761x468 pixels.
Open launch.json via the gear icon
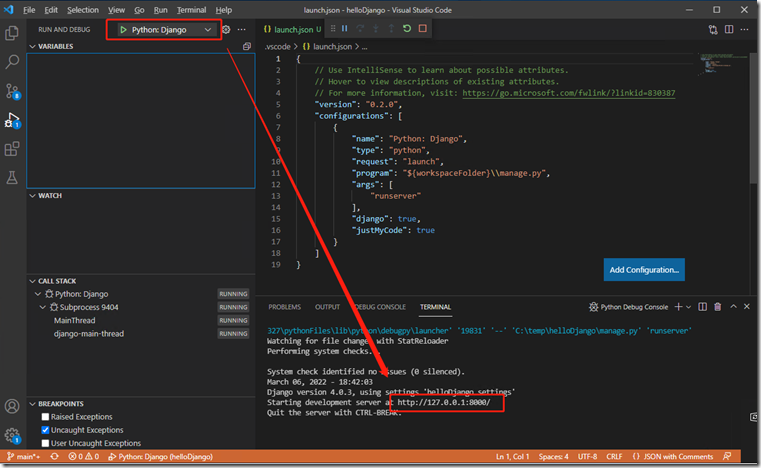[226, 30]
